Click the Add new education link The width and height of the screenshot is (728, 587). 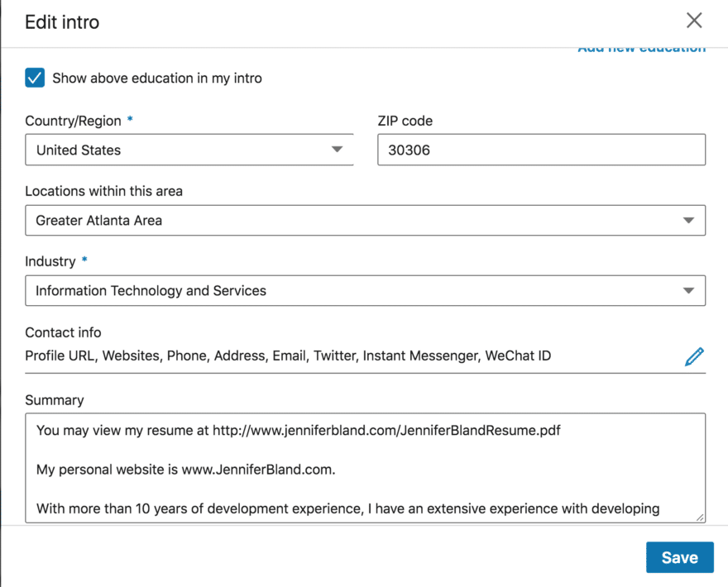(641, 49)
